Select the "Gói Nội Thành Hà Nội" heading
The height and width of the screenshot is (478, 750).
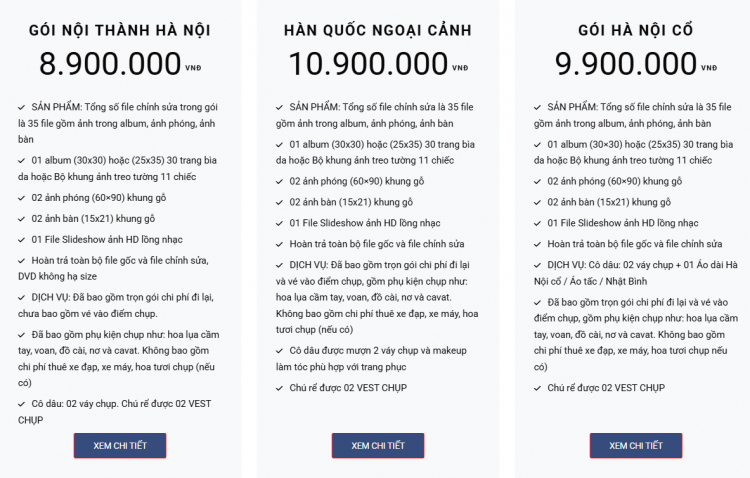point(119,30)
